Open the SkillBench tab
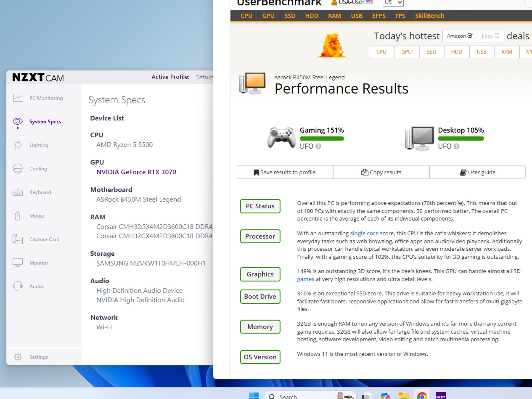Image resolution: width=532 pixels, height=399 pixels. click(x=430, y=16)
